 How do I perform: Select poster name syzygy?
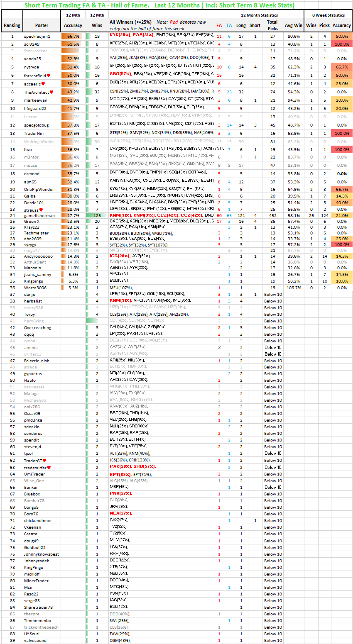point(30,245)
